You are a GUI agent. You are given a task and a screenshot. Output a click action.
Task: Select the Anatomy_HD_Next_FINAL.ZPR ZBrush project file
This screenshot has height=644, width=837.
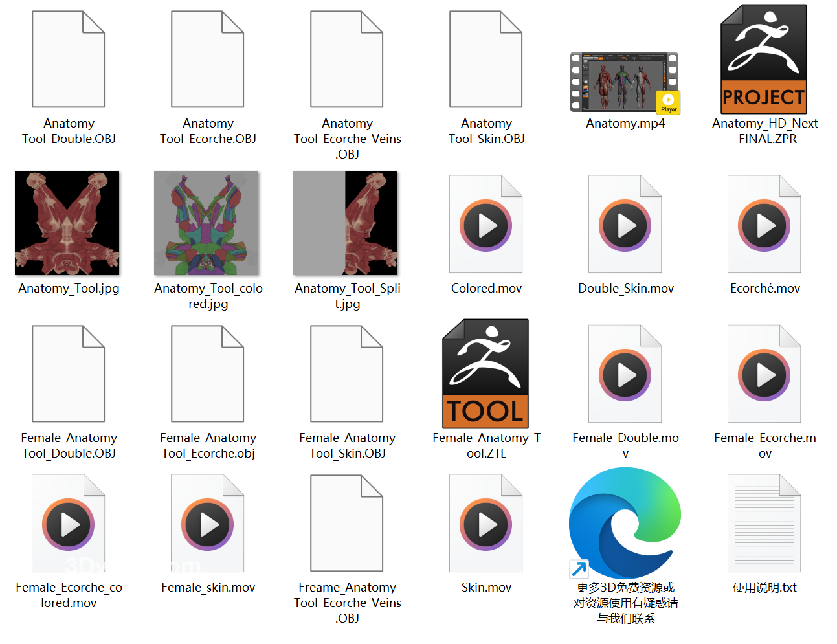[764, 60]
